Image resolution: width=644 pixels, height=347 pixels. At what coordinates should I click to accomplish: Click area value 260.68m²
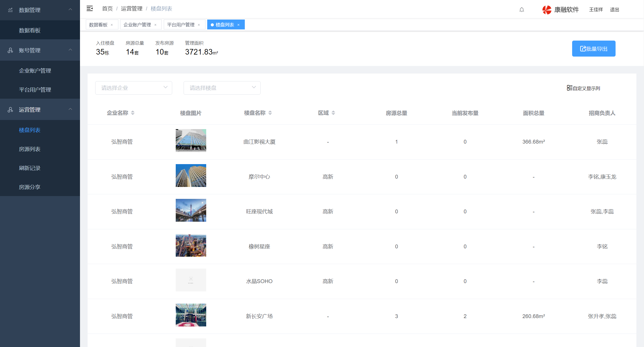point(534,316)
